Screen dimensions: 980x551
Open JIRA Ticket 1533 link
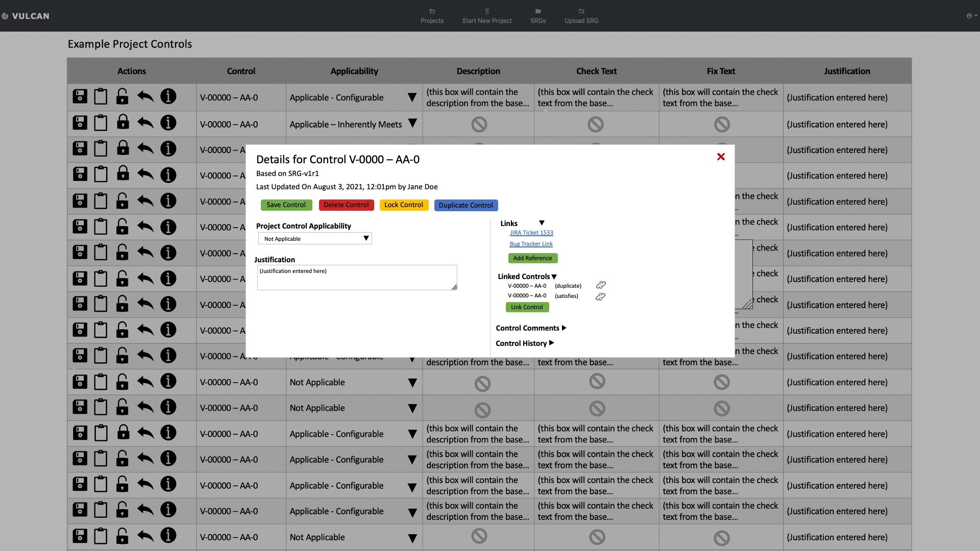(531, 232)
